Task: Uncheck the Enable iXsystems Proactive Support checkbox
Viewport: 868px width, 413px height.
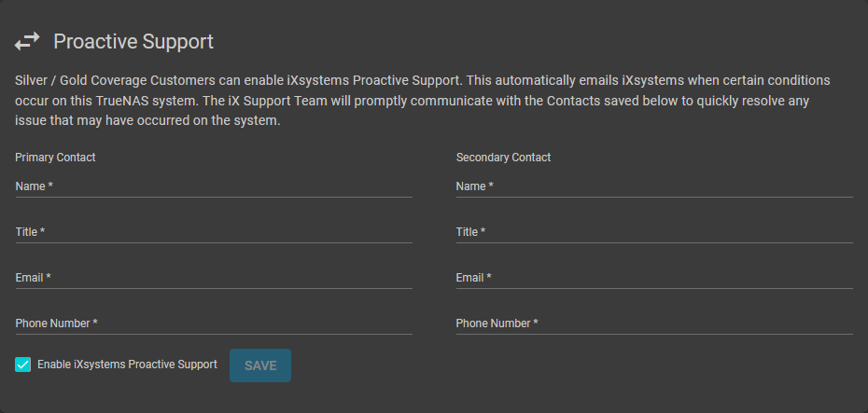Action: (23, 365)
